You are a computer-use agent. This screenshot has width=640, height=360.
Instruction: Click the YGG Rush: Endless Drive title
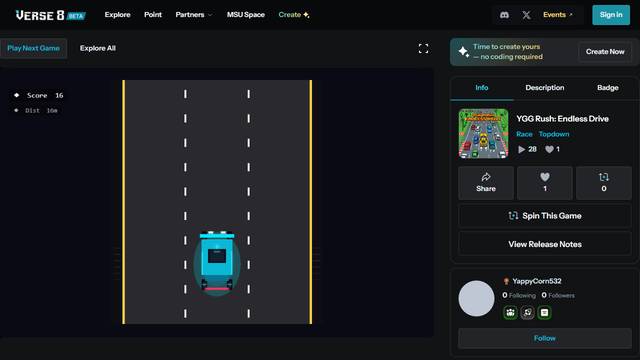[562, 119]
